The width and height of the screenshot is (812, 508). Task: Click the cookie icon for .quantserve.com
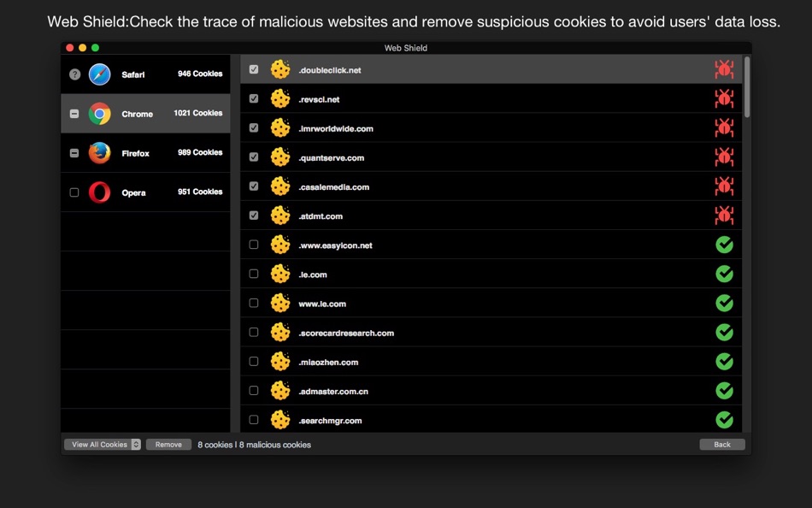280,157
